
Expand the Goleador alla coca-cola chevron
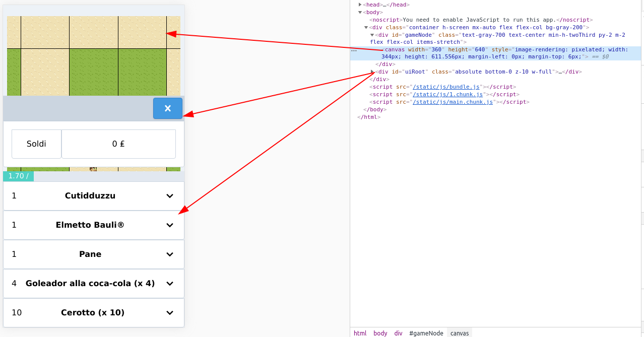170,284
